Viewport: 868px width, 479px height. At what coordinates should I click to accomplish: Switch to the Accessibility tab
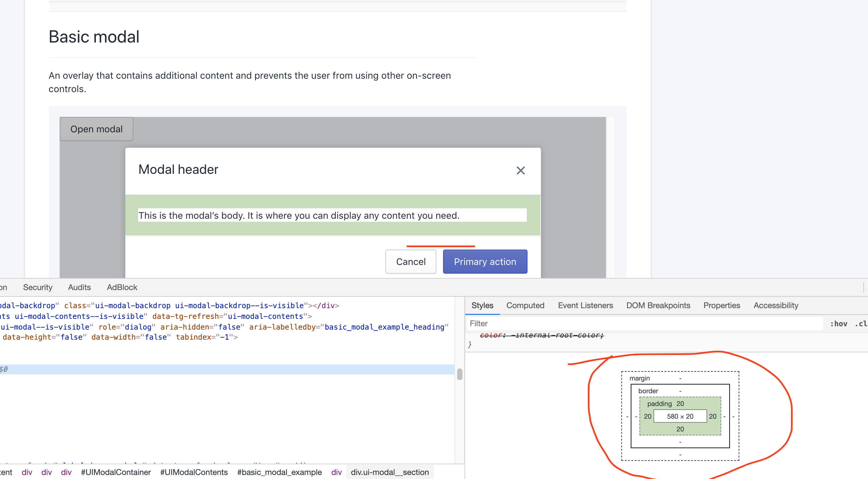[776, 305]
